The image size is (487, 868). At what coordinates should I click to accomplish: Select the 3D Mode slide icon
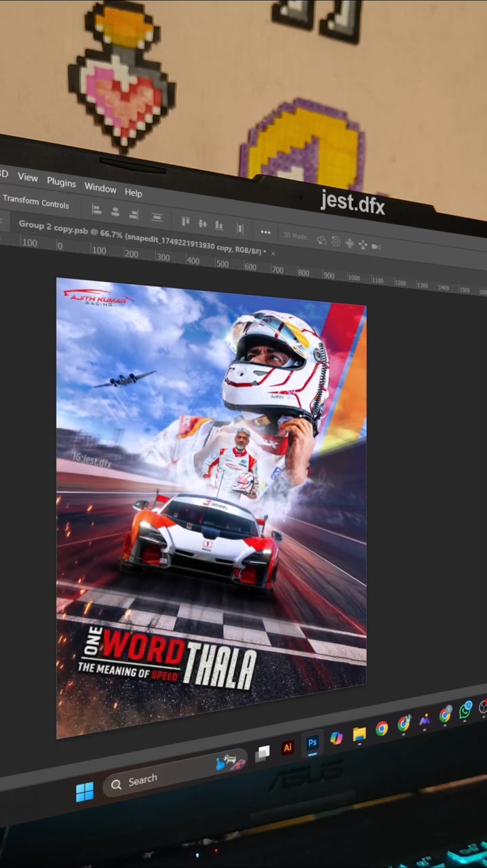coord(363,245)
